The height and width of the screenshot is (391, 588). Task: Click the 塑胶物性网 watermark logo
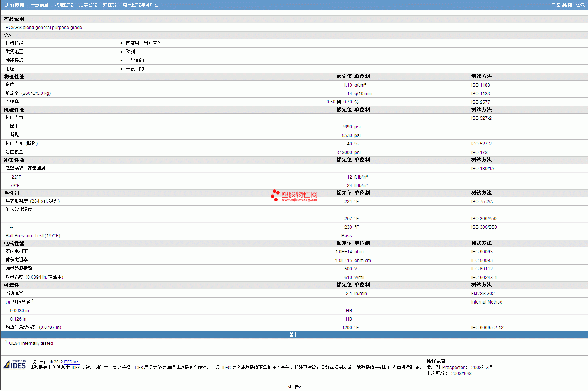pyautogui.click(x=299, y=195)
